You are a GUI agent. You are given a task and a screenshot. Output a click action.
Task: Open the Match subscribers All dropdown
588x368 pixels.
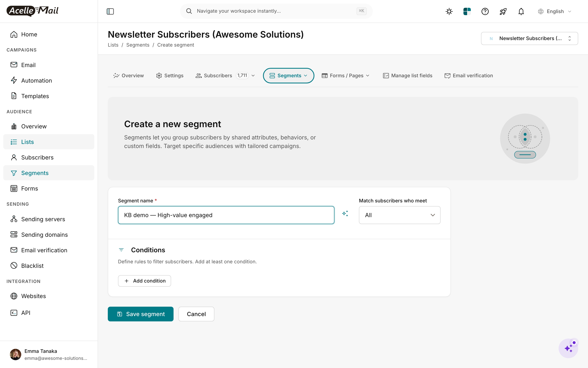point(399,215)
